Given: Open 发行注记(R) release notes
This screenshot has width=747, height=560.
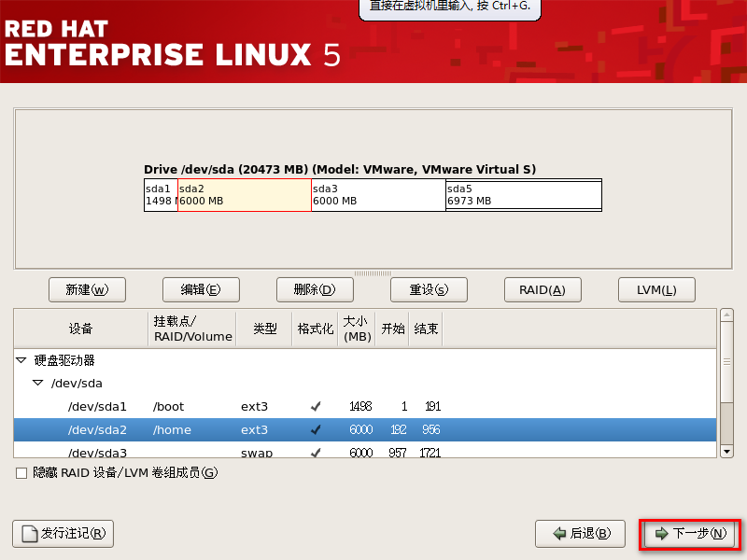Looking at the screenshot, I should [63, 533].
